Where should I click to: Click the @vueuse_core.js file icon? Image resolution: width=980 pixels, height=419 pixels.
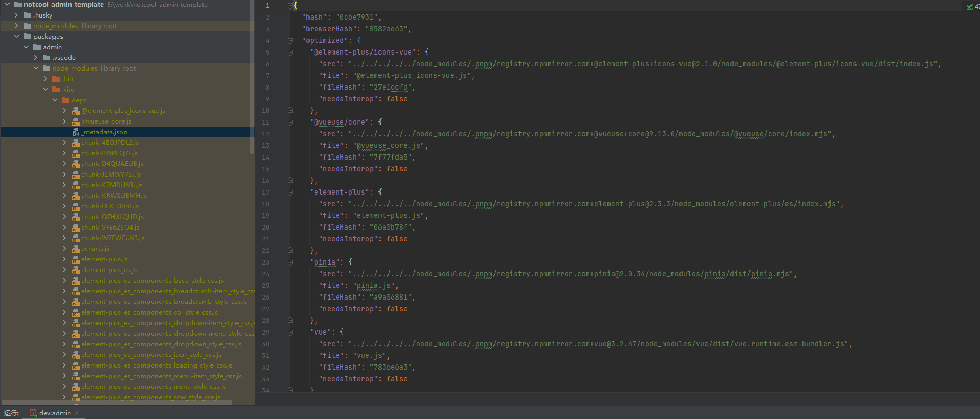pyautogui.click(x=75, y=121)
